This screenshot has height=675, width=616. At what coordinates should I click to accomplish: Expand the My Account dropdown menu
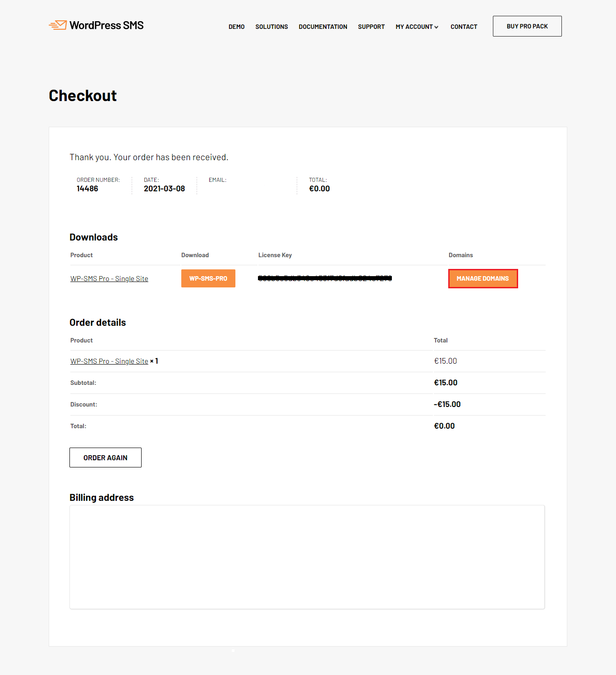click(417, 27)
